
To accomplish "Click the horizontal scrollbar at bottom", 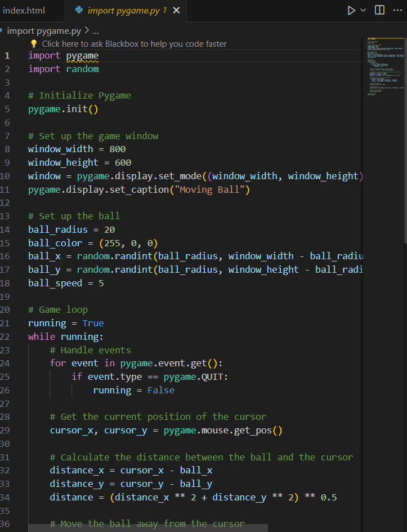I will click(148, 528).
